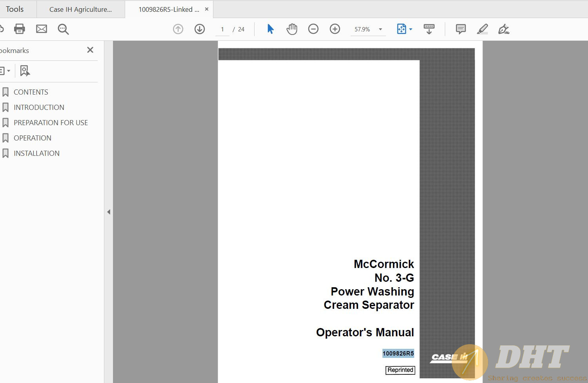Activate the hand pan tool

coord(292,29)
